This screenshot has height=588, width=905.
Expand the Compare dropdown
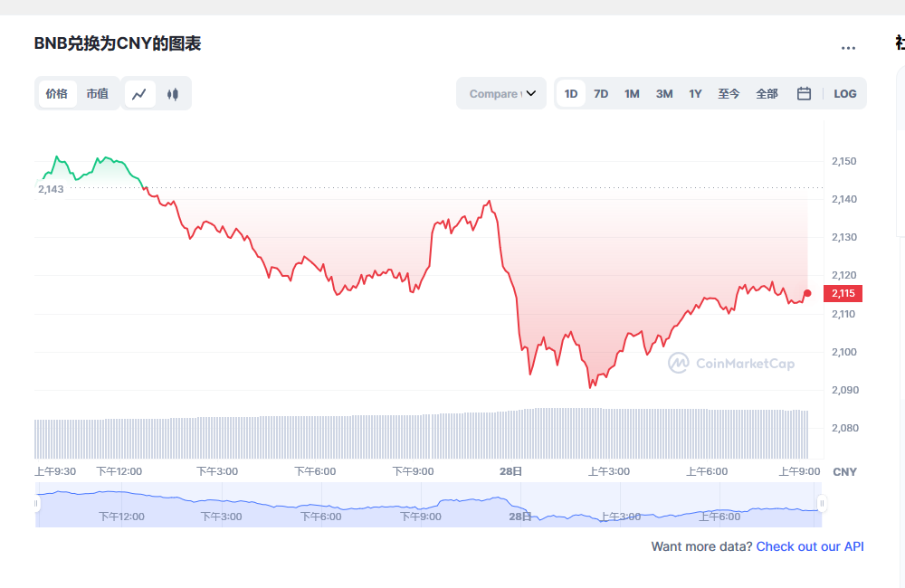[x=502, y=93]
